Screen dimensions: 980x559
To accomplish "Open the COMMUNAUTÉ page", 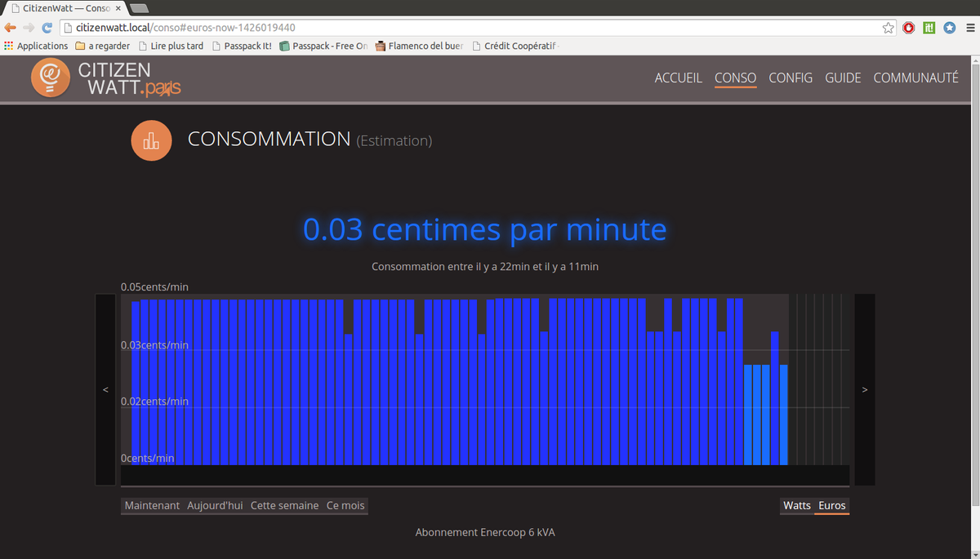I will (x=915, y=78).
